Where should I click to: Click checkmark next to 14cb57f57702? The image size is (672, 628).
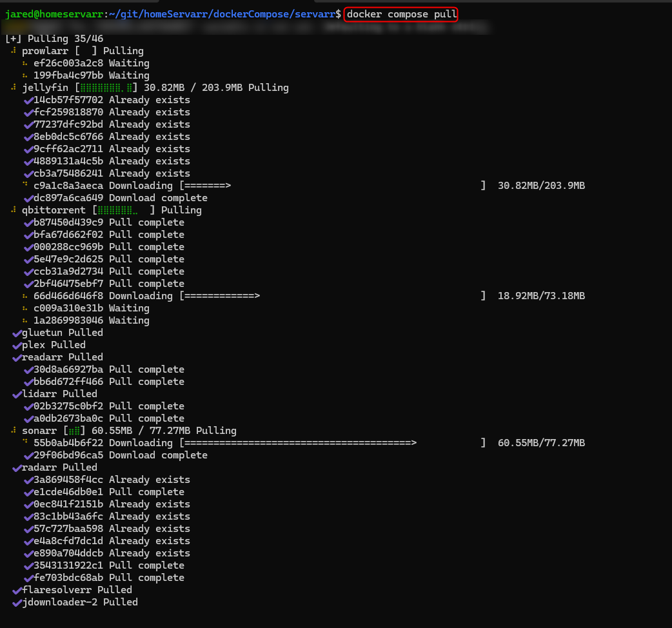pyautogui.click(x=29, y=101)
